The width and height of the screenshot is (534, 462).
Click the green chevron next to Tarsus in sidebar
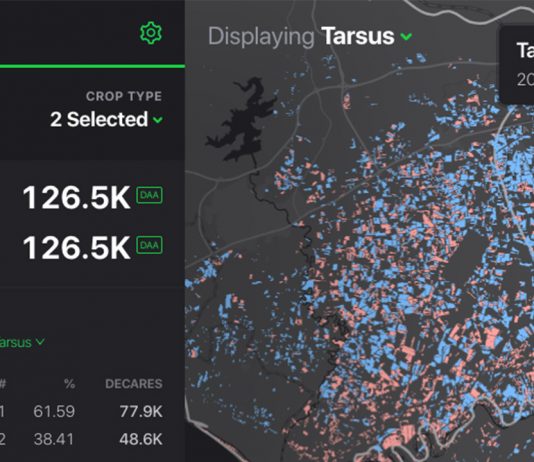pyautogui.click(x=40, y=341)
